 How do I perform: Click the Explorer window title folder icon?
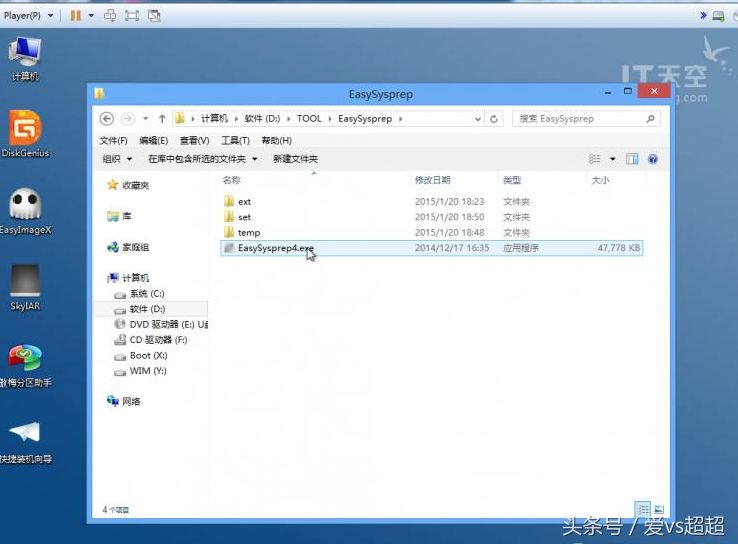[x=99, y=94]
